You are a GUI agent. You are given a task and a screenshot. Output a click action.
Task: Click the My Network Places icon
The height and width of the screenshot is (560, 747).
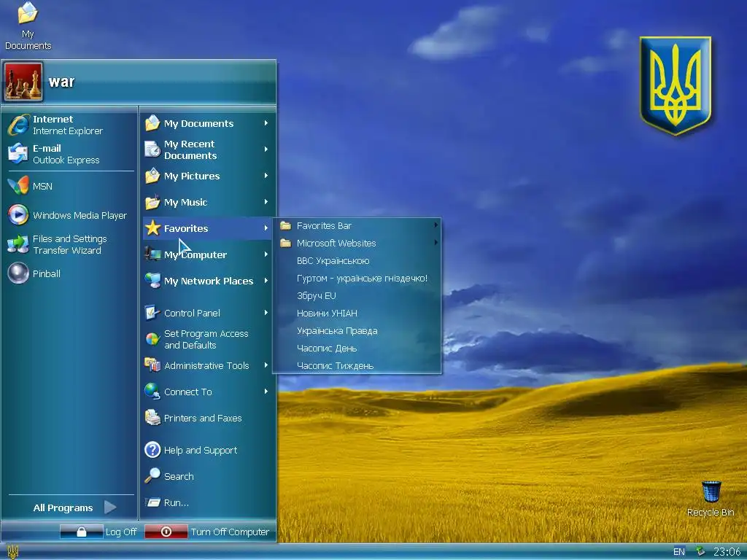[152, 281]
